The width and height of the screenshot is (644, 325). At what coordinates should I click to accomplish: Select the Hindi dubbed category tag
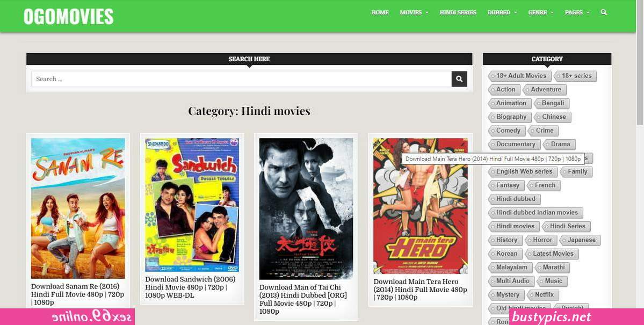point(515,199)
